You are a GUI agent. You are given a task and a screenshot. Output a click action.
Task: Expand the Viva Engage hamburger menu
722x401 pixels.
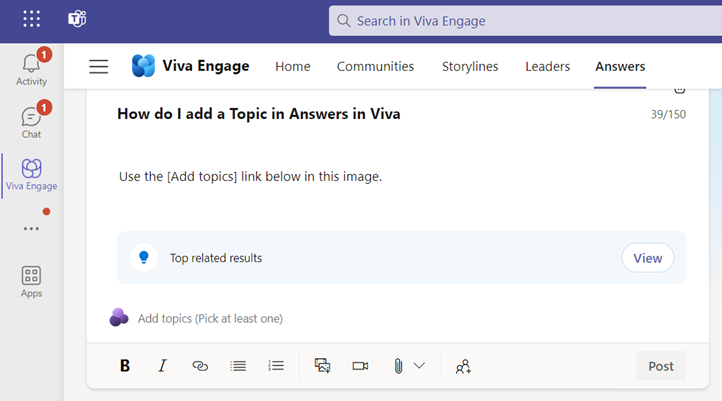98,67
